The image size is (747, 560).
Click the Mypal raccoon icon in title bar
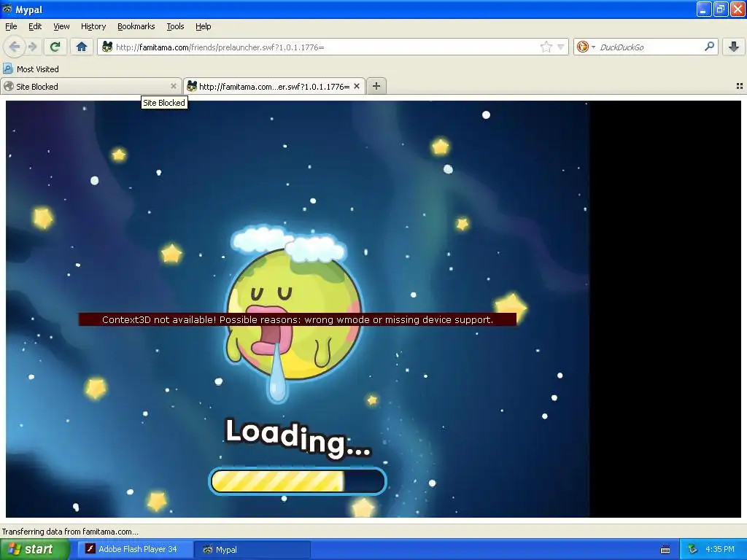pos(7,9)
